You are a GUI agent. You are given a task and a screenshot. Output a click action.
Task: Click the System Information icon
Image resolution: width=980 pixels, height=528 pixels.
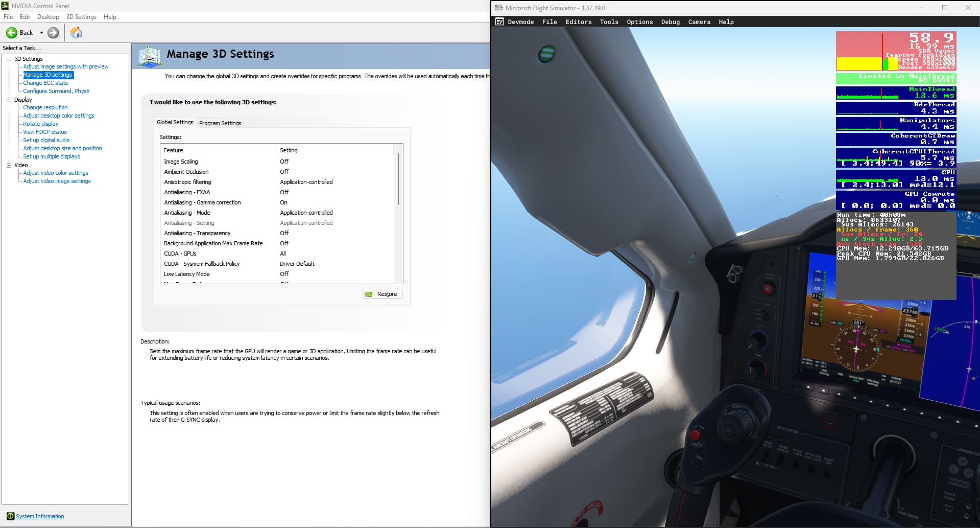10,516
